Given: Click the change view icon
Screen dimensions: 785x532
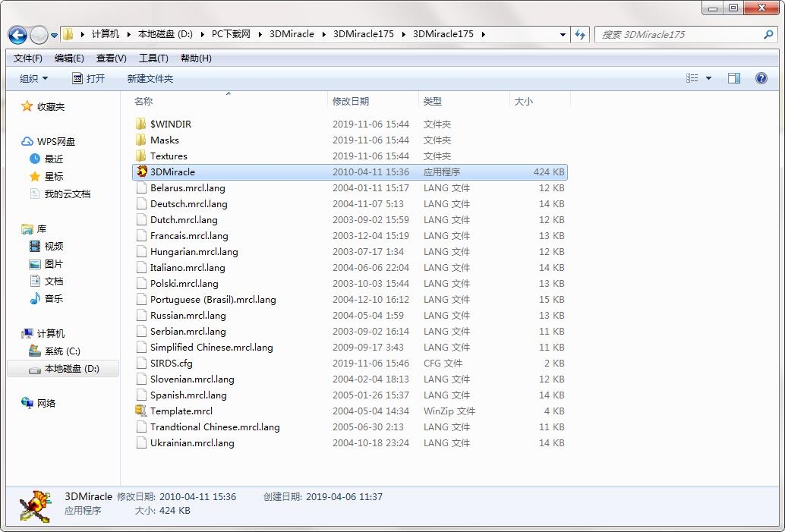Looking at the screenshot, I should click(692, 78).
